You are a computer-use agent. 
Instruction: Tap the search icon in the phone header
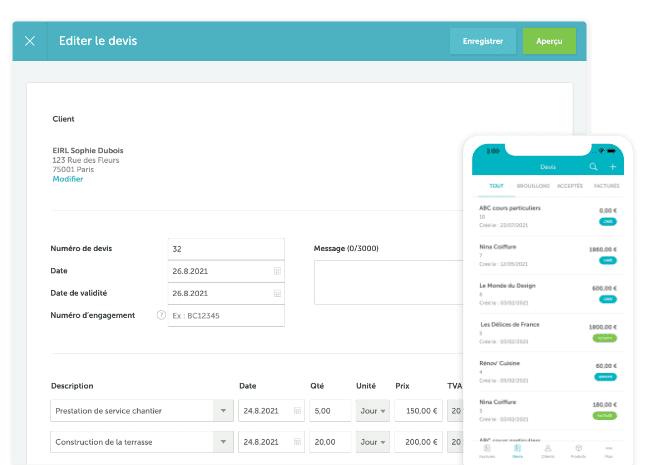[x=593, y=167]
